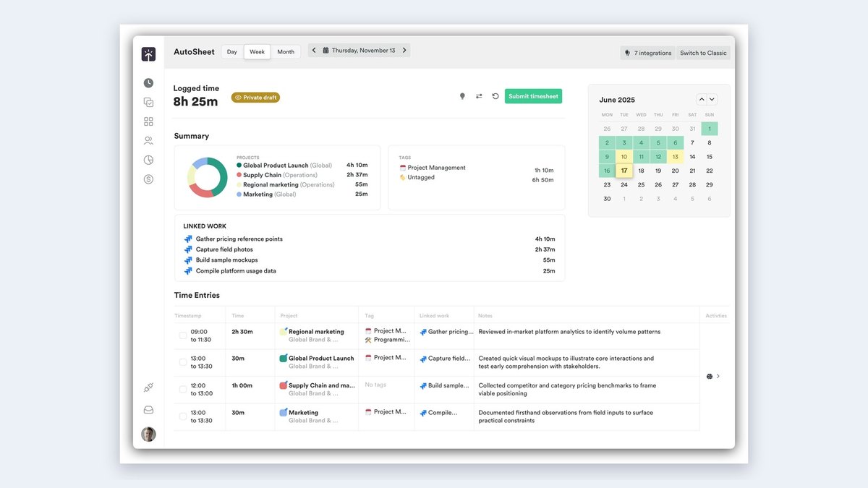Image resolution: width=868 pixels, height=488 pixels.
Task: Open the Thursday, November 13 date picker
Action: coord(359,51)
